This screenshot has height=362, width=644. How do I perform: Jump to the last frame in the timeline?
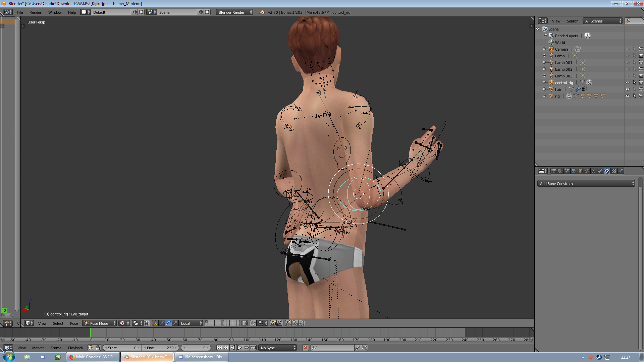pyautogui.click(x=253, y=348)
